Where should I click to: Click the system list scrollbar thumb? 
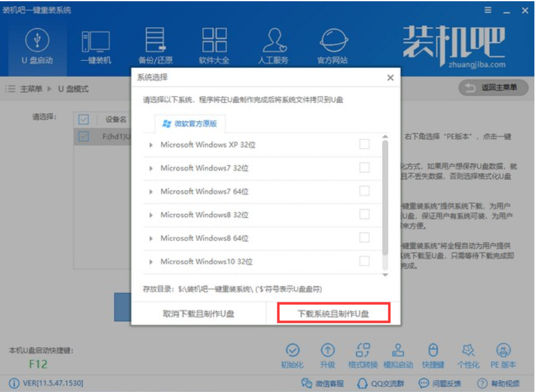click(385, 198)
